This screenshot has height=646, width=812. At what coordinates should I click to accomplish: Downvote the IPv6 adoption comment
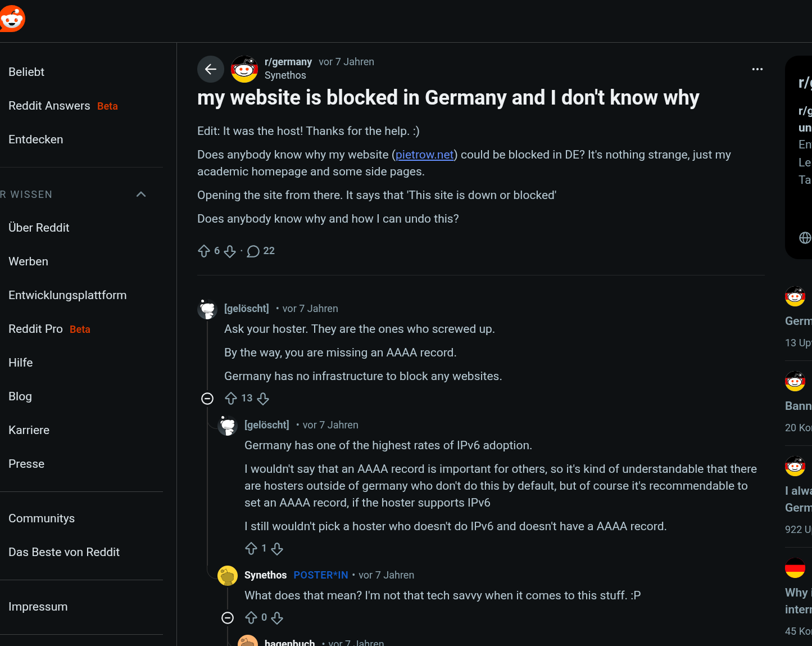277,549
